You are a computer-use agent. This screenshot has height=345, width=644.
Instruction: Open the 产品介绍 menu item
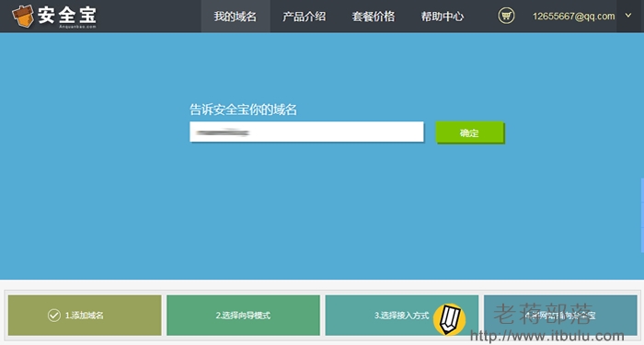point(305,16)
